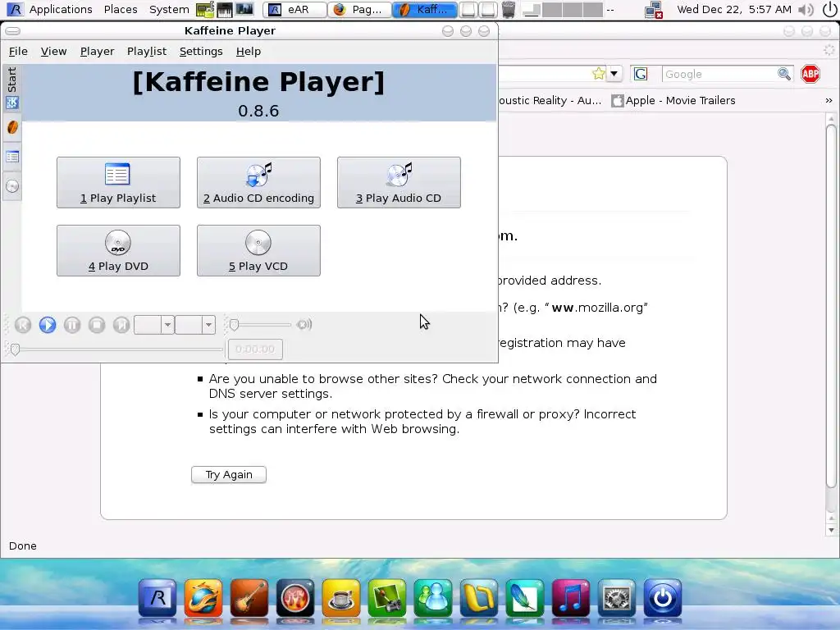
Task: Click the Previous track playback button
Action: tap(23, 325)
